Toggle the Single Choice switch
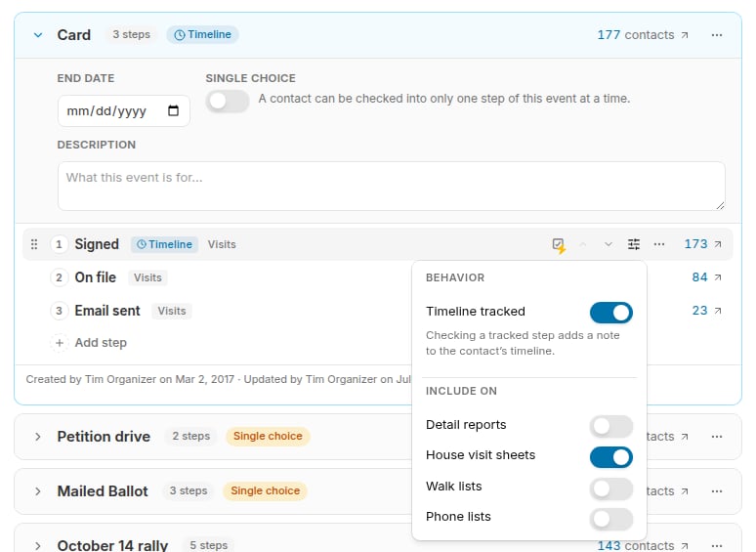Screen dimensions: 756x552 click(x=228, y=102)
